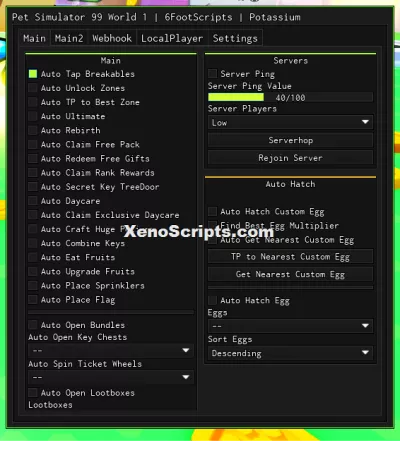Enable Auto TP to Best Zone
Viewport: 400px width, 462px height.
33,102
